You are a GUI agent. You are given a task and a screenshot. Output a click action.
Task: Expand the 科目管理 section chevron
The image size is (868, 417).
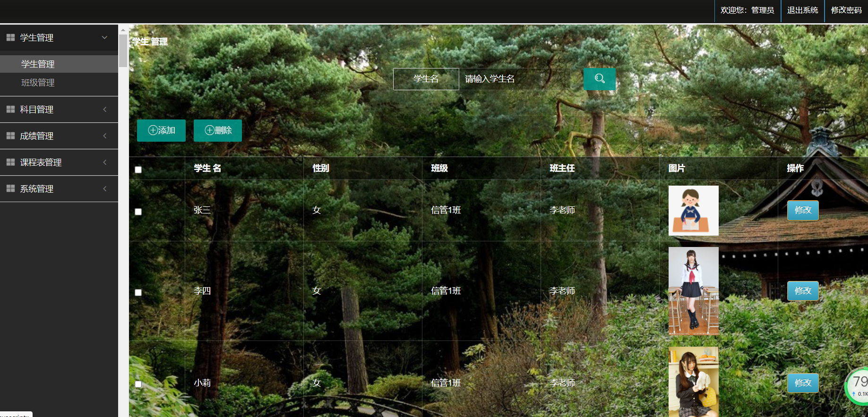[x=104, y=109]
